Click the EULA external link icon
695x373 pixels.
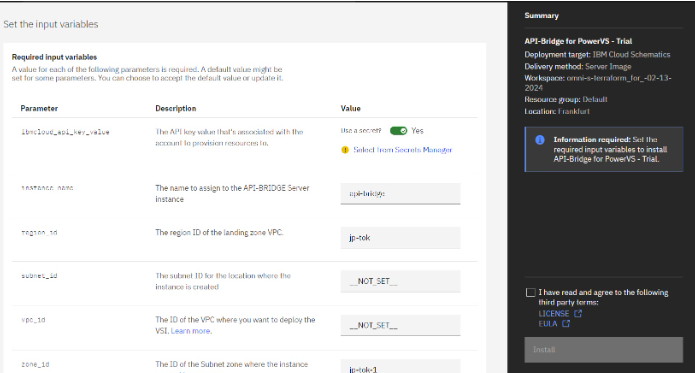click(x=566, y=324)
